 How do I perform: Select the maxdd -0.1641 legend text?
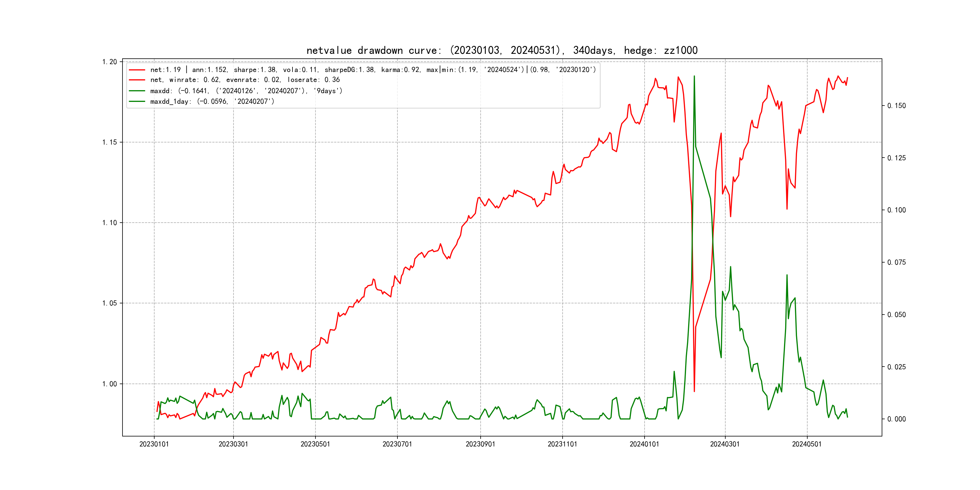[246, 91]
